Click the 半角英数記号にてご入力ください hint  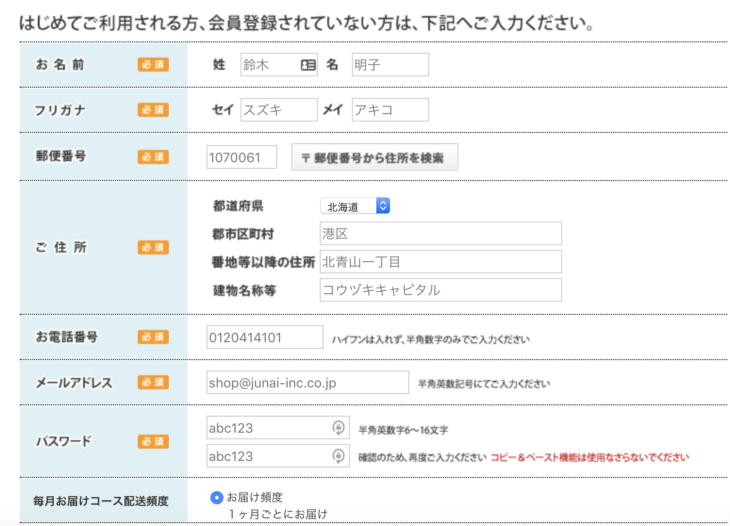coord(484,384)
